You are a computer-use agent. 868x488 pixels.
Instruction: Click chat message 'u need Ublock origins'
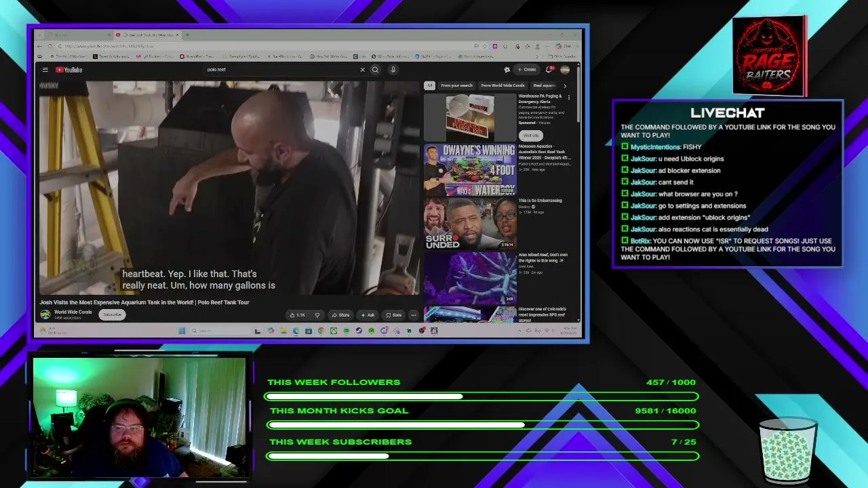click(x=691, y=159)
